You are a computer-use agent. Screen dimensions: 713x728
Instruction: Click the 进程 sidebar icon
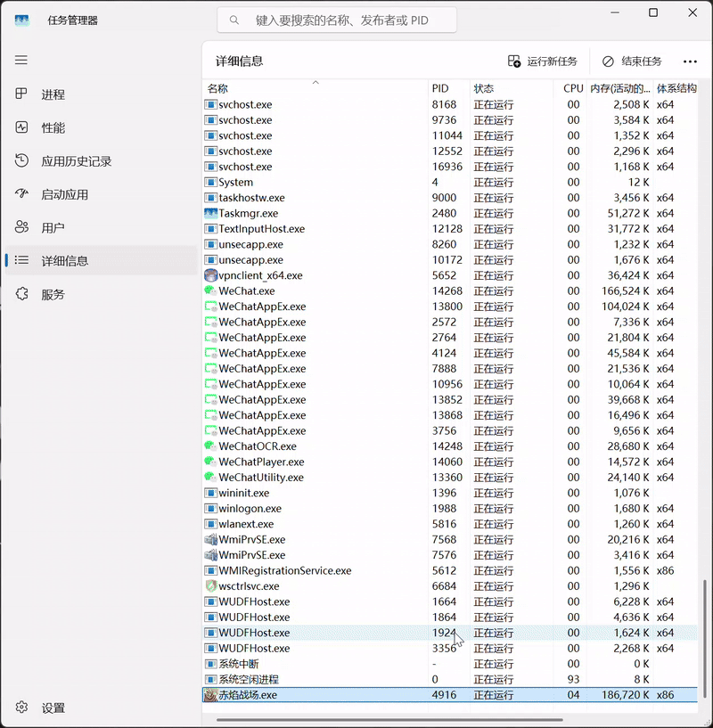coord(22,94)
